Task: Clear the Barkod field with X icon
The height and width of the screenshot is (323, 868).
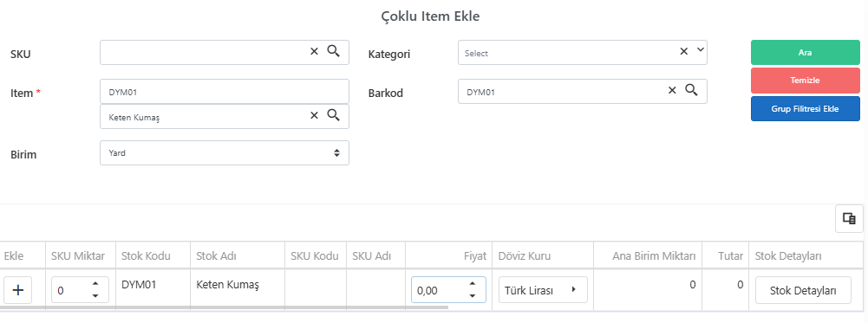Action: [x=672, y=90]
